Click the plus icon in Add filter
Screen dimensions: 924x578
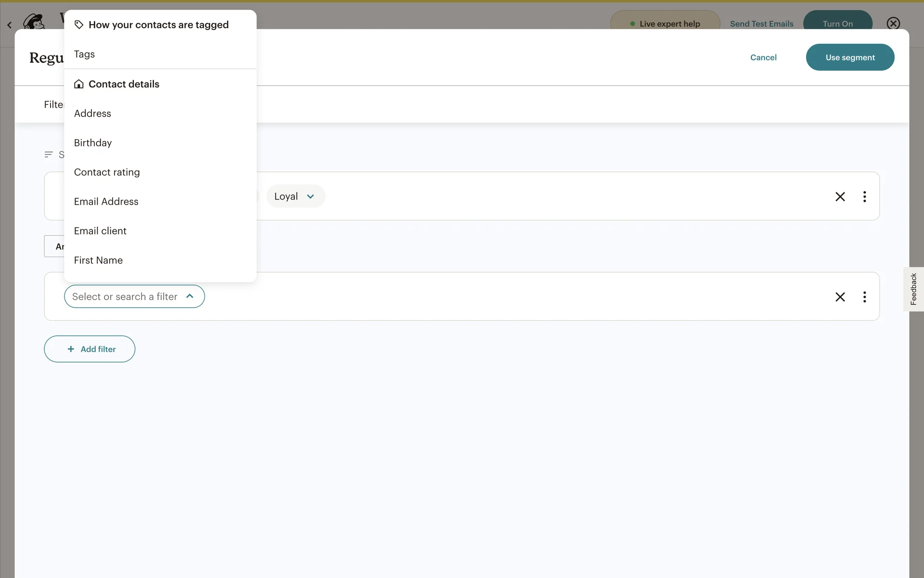[71, 349]
